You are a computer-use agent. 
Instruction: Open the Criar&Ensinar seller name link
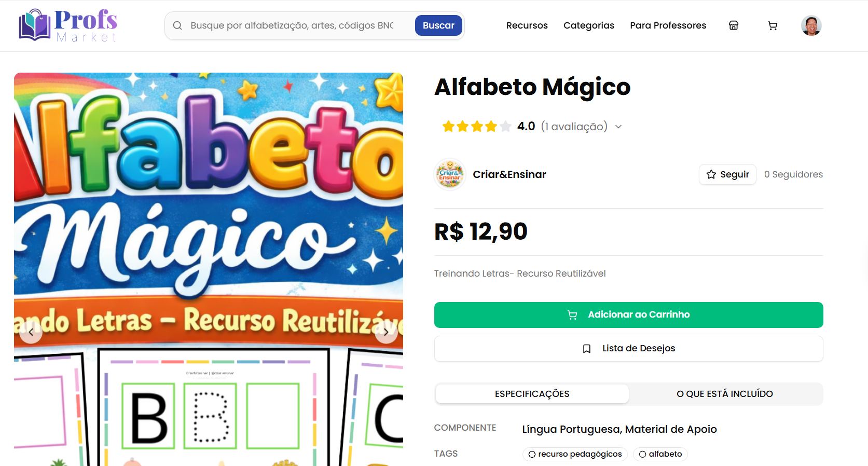click(509, 174)
